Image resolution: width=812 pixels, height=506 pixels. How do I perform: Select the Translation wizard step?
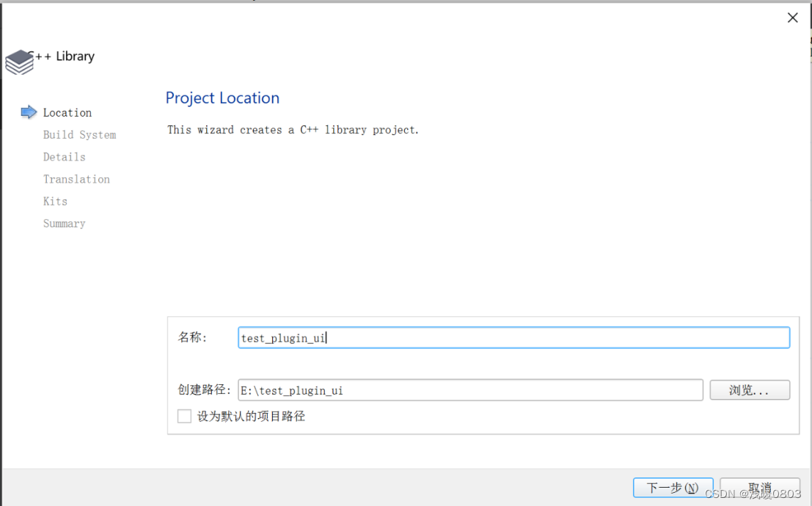point(76,179)
